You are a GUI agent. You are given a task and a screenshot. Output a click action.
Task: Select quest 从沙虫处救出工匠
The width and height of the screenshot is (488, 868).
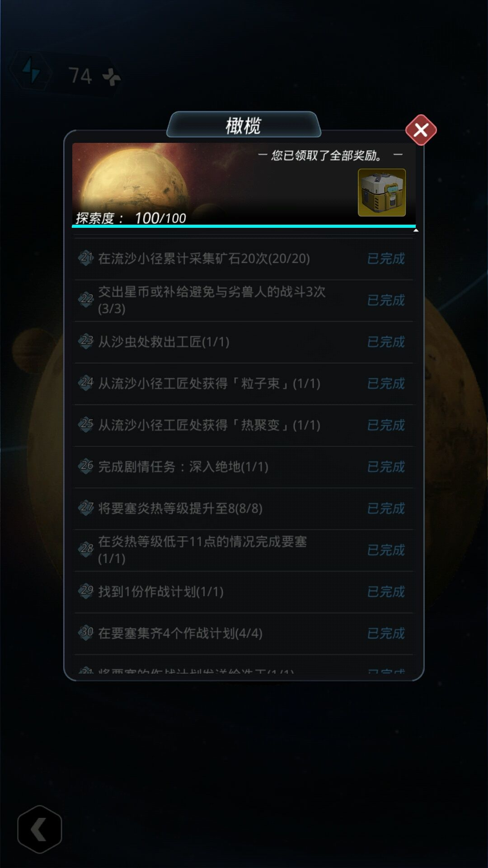pos(244,342)
